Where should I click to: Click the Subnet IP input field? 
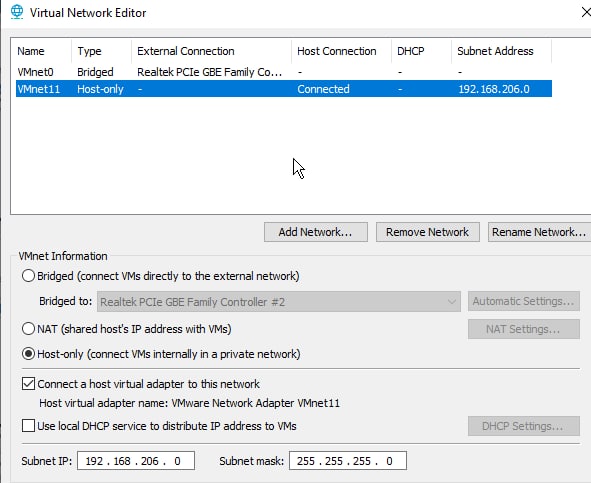click(x=136, y=461)
